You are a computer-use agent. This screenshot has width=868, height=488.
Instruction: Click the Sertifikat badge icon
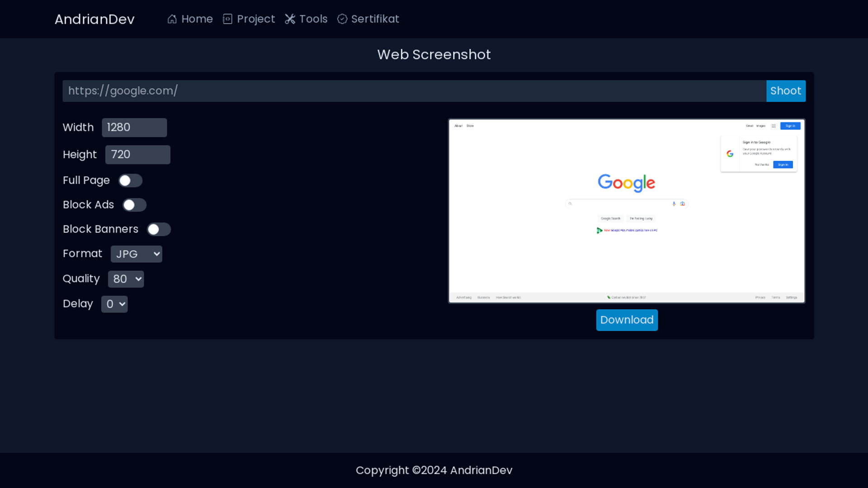point(342,19)
